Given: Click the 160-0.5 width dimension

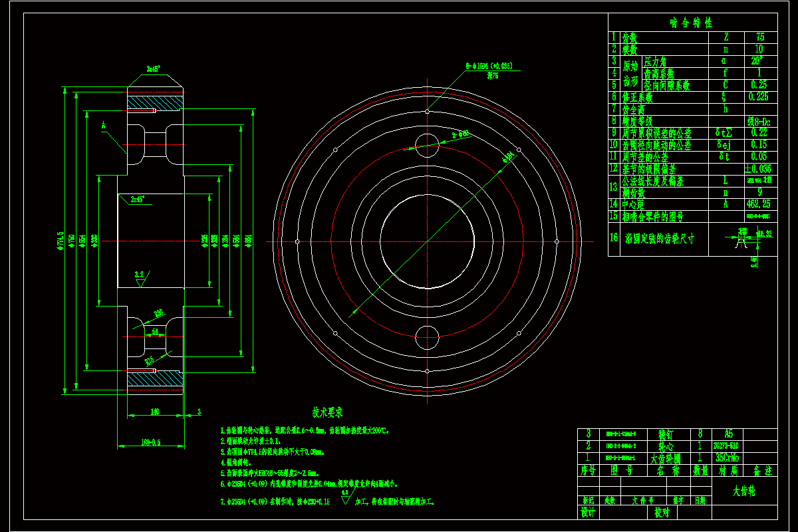Looking at the screenshot, I should (x=150, y=442).
